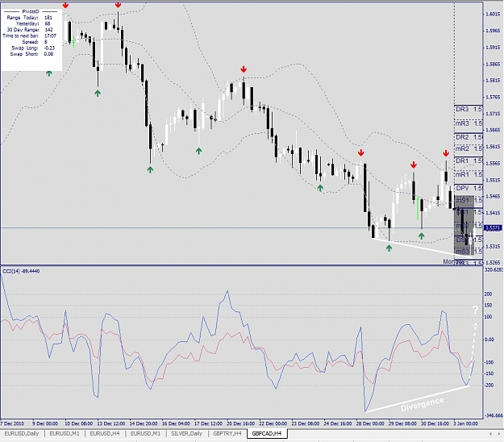Click the '9 Dec 00:00' time axis label
Image resolution: width=504 pixels, height=442 pixels.
(45, 423)
